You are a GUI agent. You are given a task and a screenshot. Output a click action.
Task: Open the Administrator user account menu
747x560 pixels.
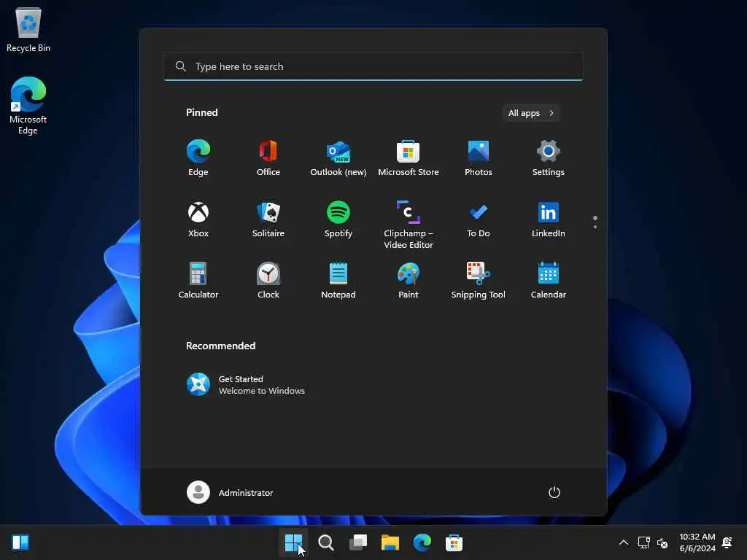point(230,492)
